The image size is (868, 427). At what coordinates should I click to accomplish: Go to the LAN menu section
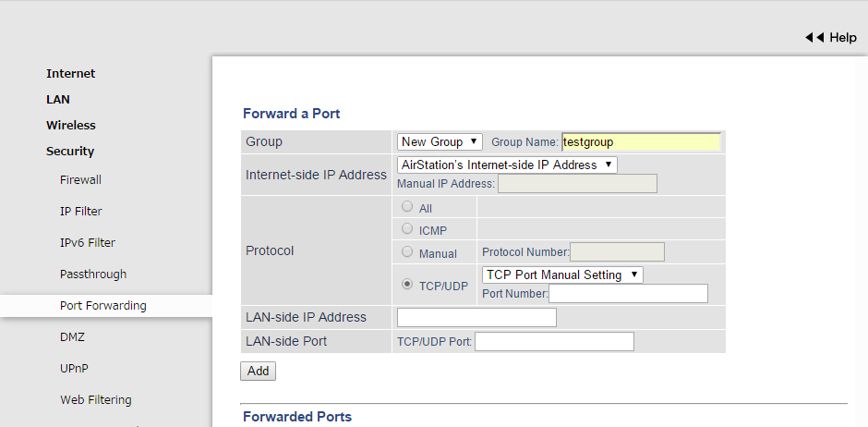58,100
